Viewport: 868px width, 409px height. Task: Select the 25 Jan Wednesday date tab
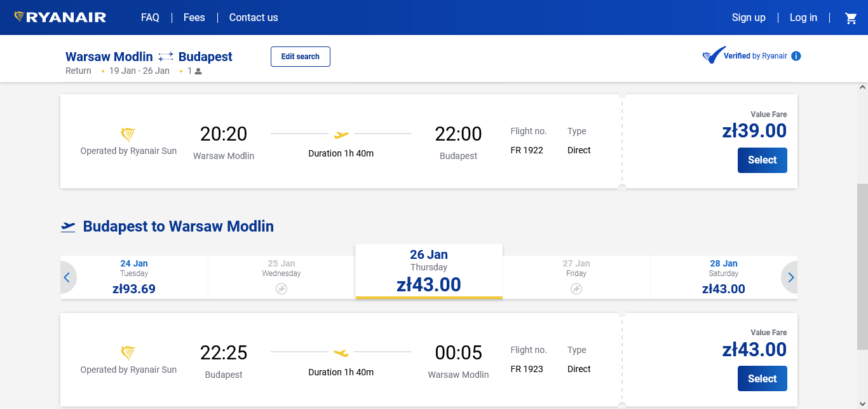(x=281, y=277)
